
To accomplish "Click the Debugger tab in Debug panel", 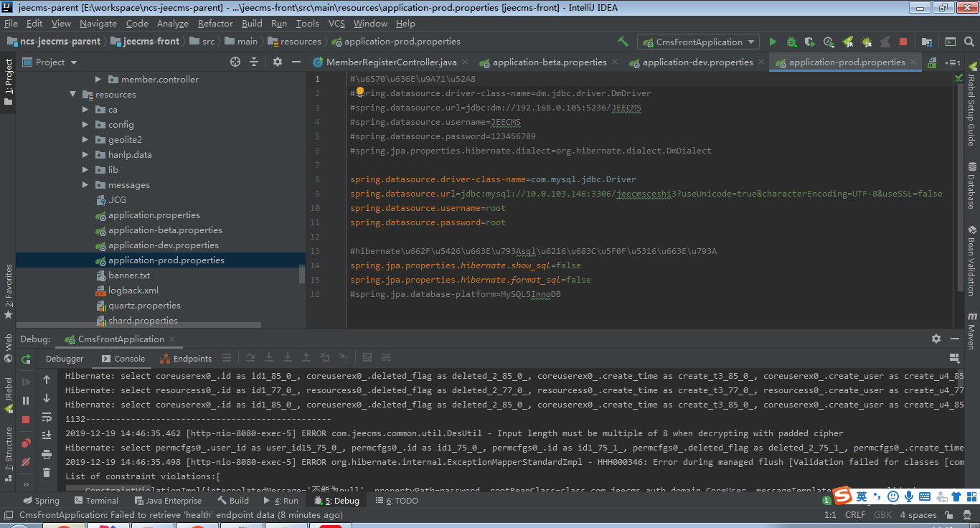I will coord(65,359).
